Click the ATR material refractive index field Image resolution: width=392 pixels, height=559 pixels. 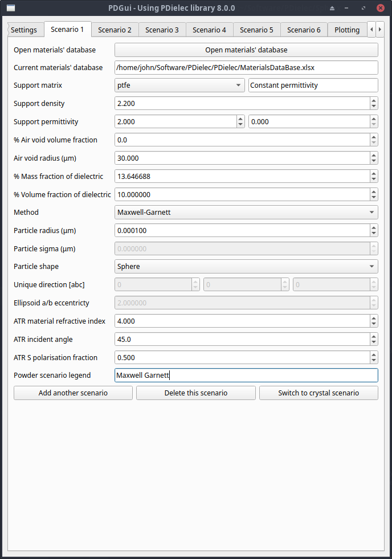point(242,321)
